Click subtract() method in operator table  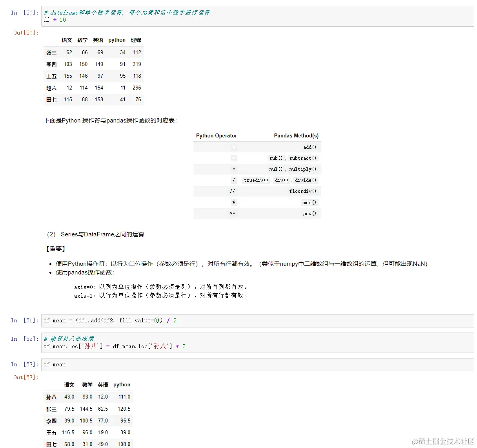click(x=303, y=158)
